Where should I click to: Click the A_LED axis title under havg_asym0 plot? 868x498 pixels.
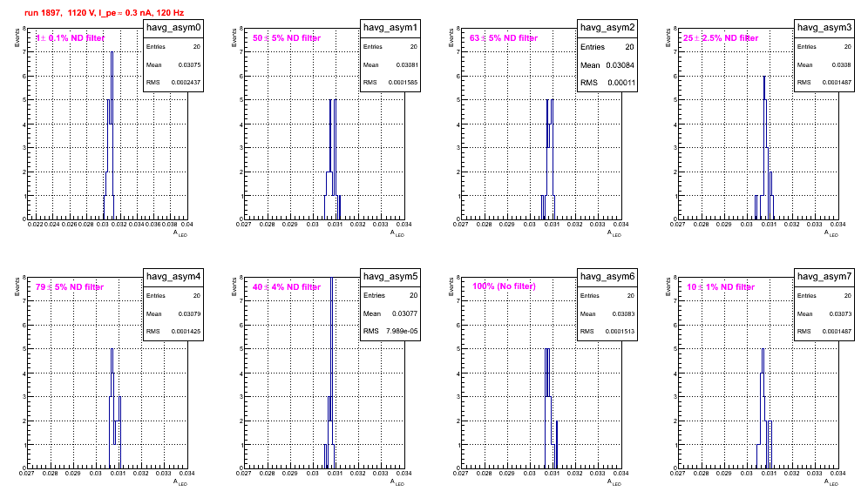pyautogui.click(x=180, y=233)
